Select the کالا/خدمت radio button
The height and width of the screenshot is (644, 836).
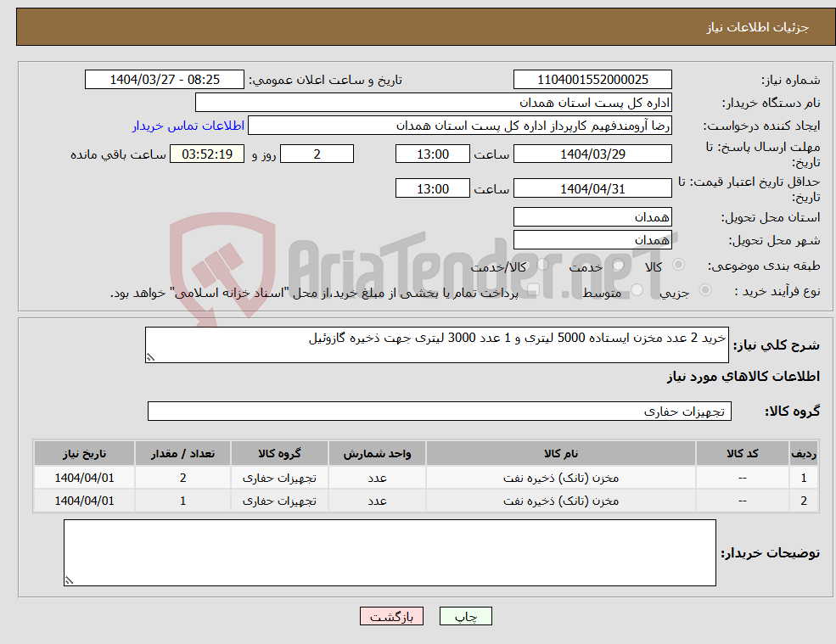[542, 265]
